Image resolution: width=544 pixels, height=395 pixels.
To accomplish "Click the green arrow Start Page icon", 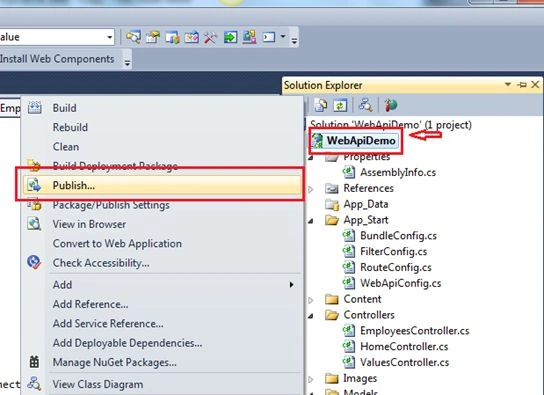I will tap(230, 37).
